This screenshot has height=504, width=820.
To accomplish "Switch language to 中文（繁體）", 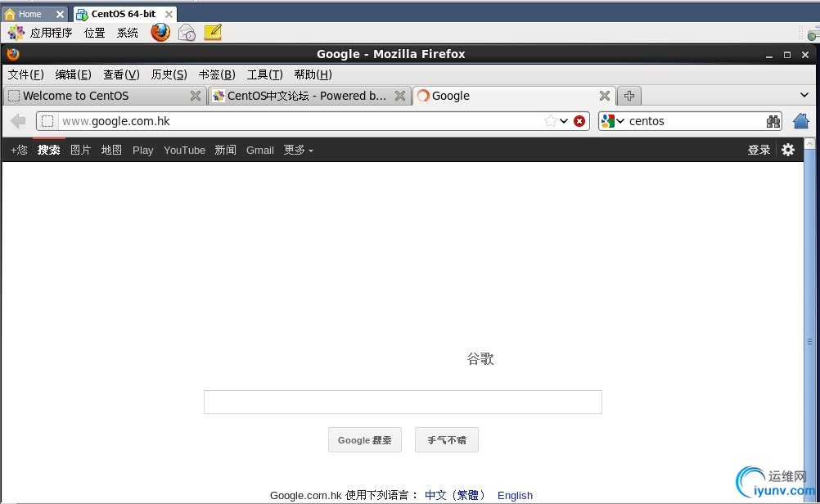I will (x=454, y=495).
